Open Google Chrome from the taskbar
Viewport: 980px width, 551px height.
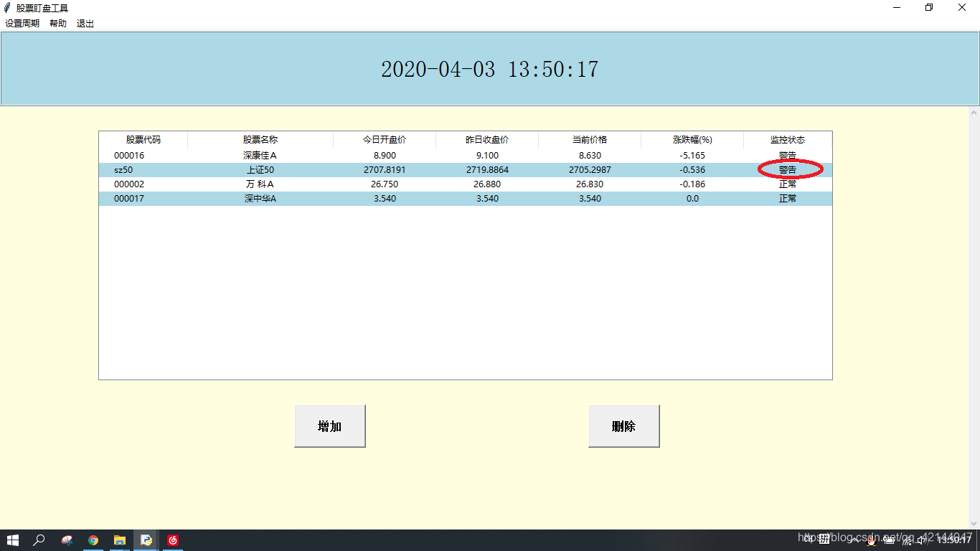click(x=93, y=540)
